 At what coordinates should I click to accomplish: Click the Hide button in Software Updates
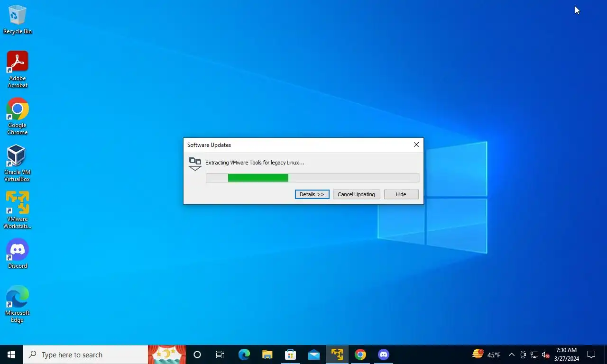401,194
